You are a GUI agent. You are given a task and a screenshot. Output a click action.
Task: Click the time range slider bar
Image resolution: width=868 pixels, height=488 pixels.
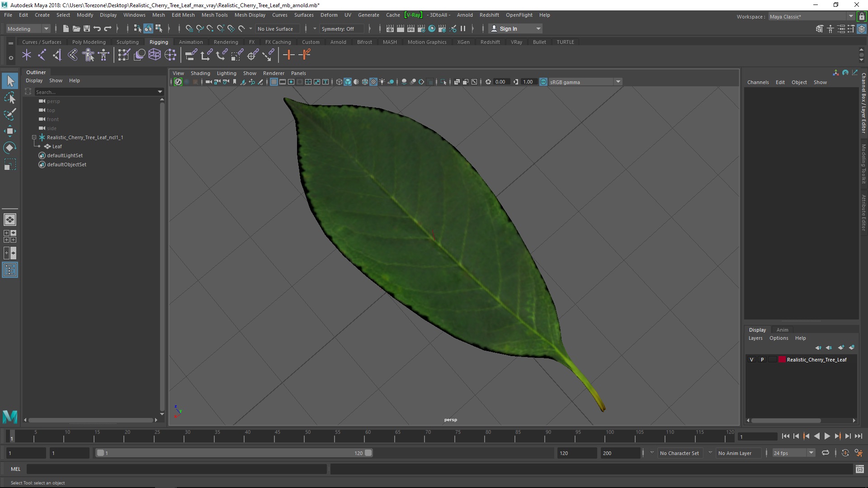pos(234,453)
